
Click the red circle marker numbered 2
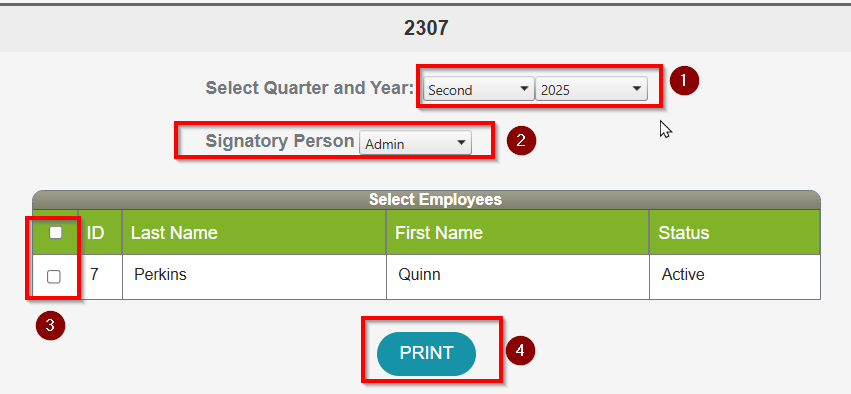pyautogui.click(x=521, y=141)
